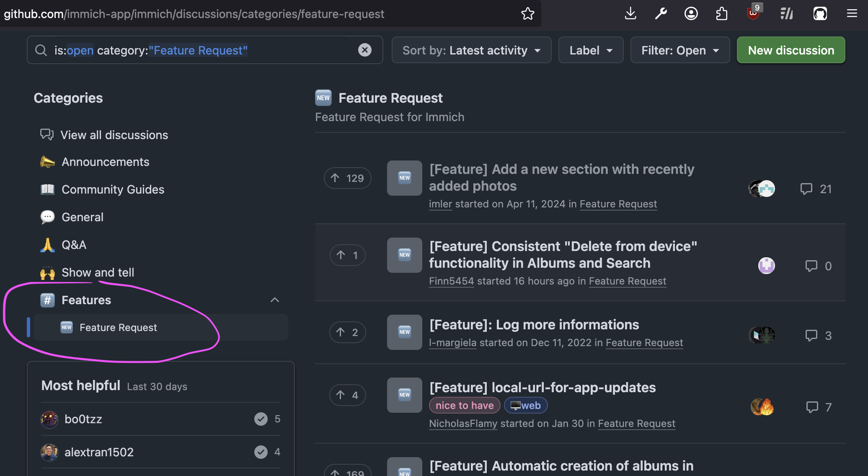Open Sort by Latest activity dropdown
This screenshot has height=476, width=868.
pos(471,50)
